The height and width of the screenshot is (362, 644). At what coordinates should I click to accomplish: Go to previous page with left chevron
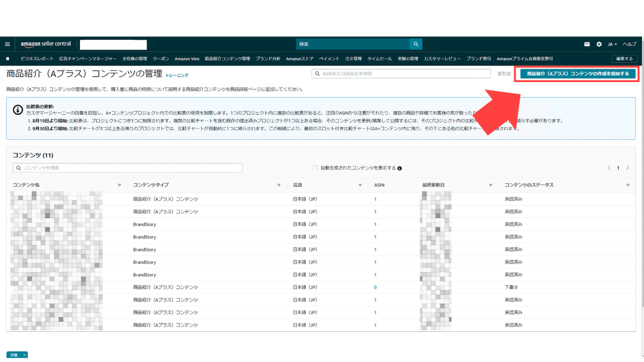point(609,168)
